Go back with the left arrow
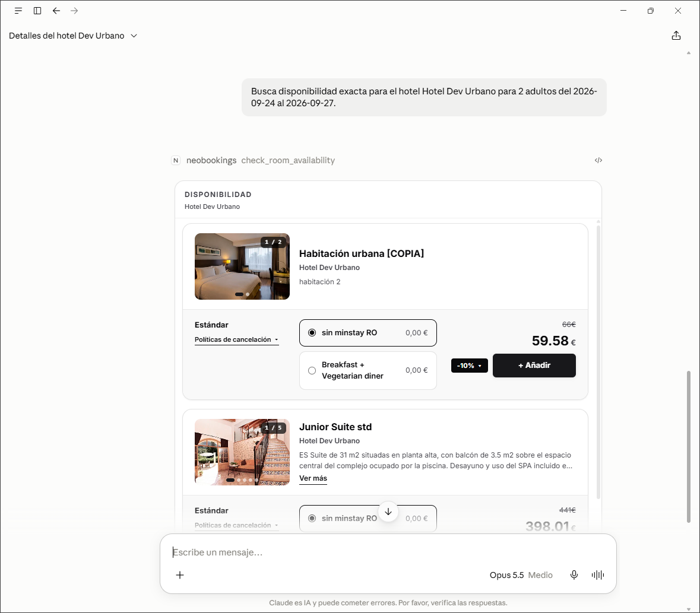The height and width of the screenshot is (613, 700). tap(56, 11)
